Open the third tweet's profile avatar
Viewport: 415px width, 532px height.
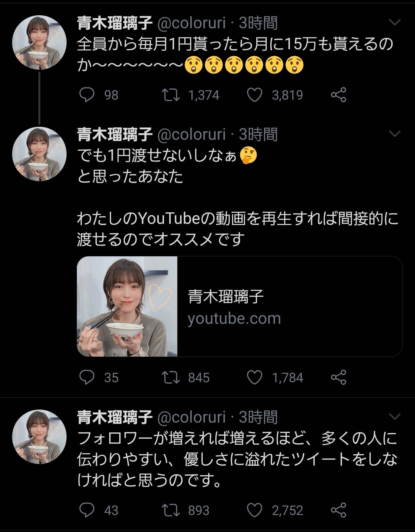[39, 437]
